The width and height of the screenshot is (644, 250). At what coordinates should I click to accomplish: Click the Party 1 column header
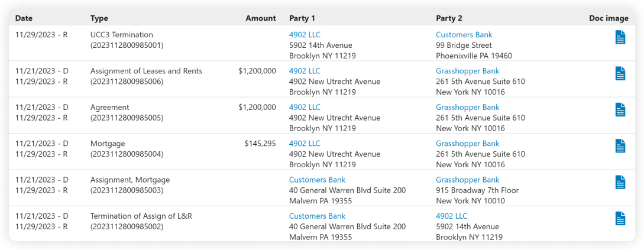302,18
